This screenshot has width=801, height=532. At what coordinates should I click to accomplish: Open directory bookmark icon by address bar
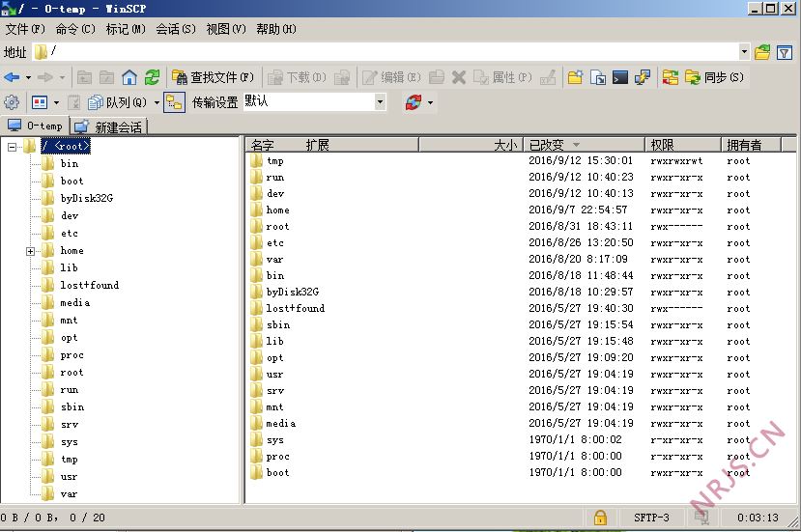pyautogui.click(x=762, y=52)
